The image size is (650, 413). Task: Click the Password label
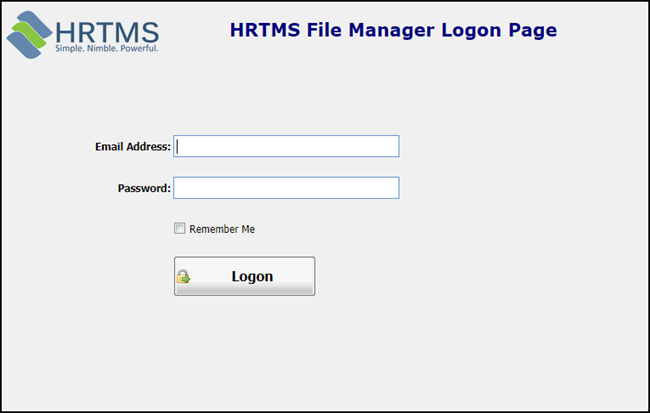tap(144, 188)
